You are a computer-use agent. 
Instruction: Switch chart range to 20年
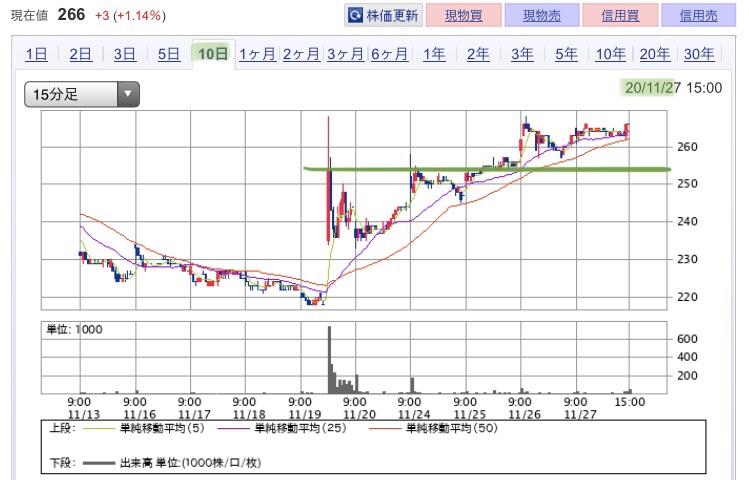pos(654,54)
